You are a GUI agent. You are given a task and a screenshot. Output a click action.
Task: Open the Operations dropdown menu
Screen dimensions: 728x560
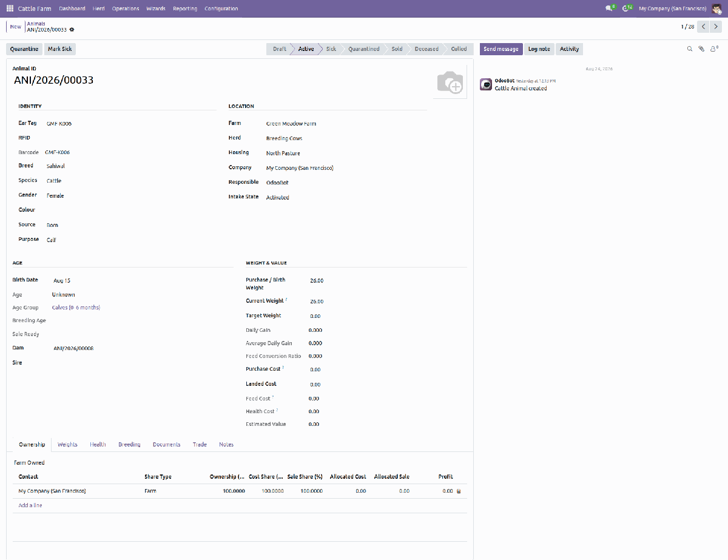click(x=126, y=8)
